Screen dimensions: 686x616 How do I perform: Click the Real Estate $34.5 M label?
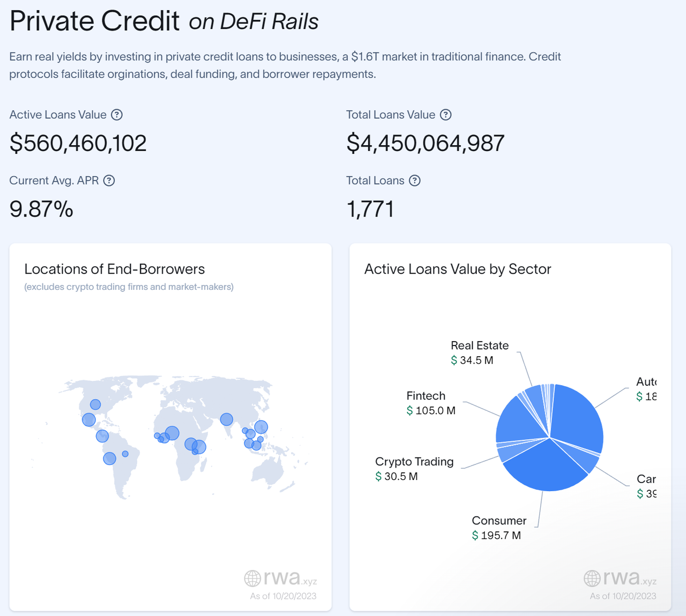point(479,352)
